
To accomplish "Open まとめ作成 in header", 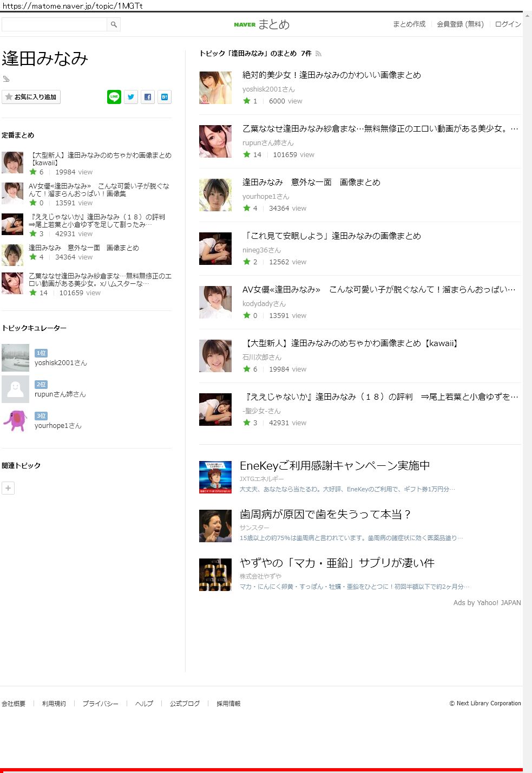I will pyautogui.click(x=409, y=24).
